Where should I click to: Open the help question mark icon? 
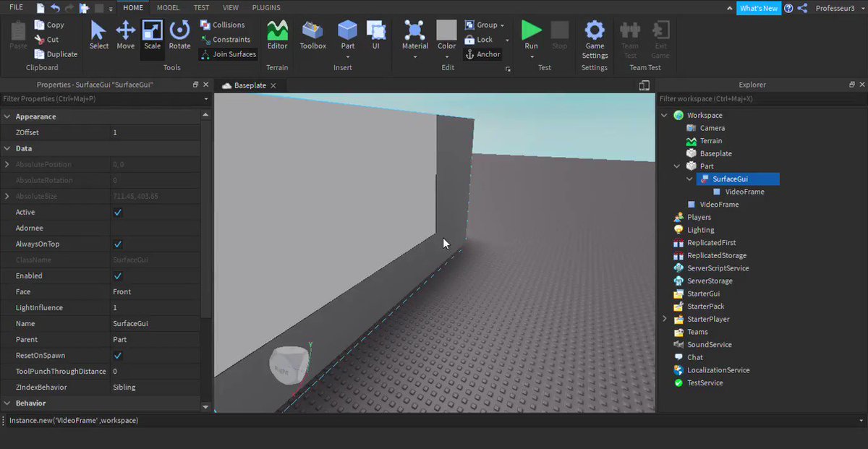click(x=788, y=8)
